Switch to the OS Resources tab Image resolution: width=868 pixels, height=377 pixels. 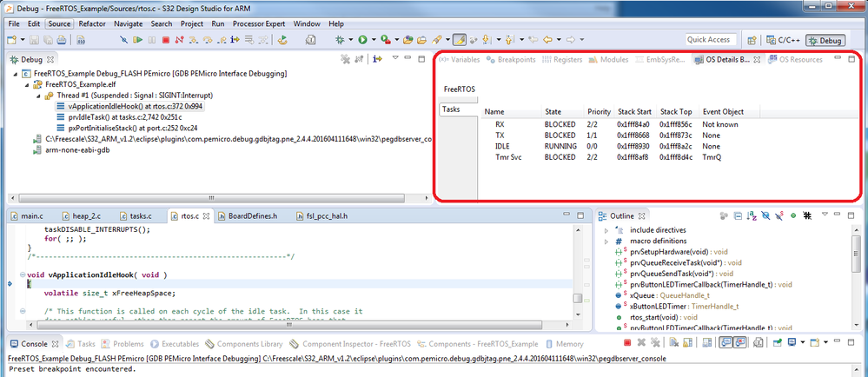(795, 59)
